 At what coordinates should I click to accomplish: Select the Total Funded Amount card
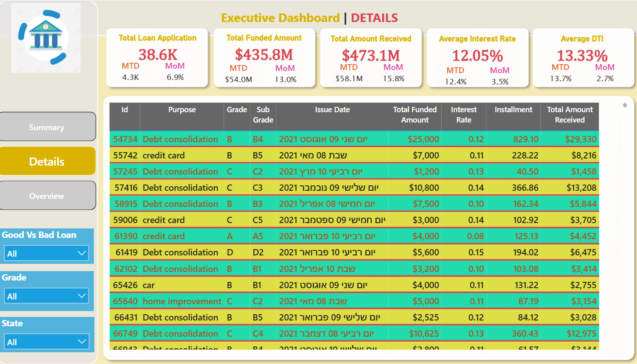[x=264, y=58]
